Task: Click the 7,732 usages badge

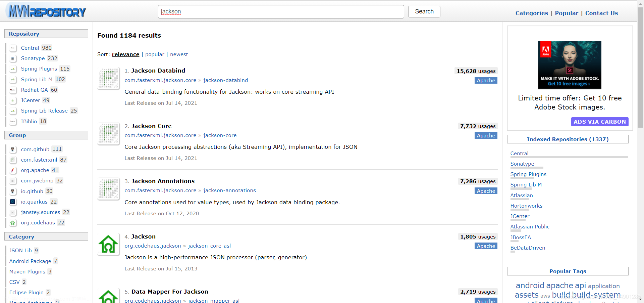Action: click(478, 126)
